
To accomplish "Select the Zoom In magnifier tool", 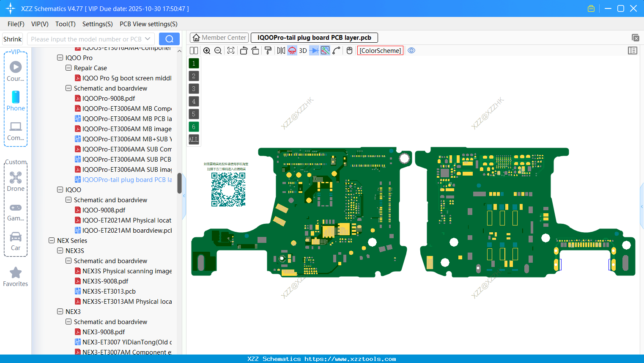I will 207,50.
